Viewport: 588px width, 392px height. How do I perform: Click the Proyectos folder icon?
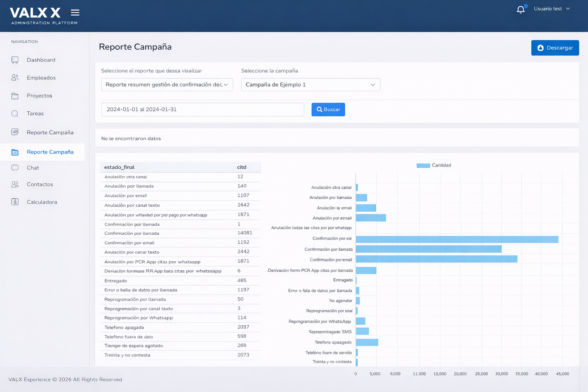coord(15,96)
